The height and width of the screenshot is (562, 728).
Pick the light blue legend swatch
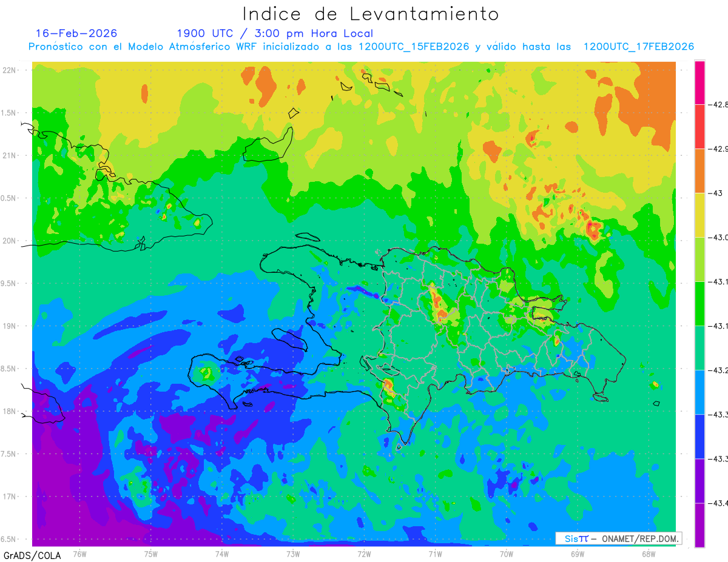(x=699, y=392)
